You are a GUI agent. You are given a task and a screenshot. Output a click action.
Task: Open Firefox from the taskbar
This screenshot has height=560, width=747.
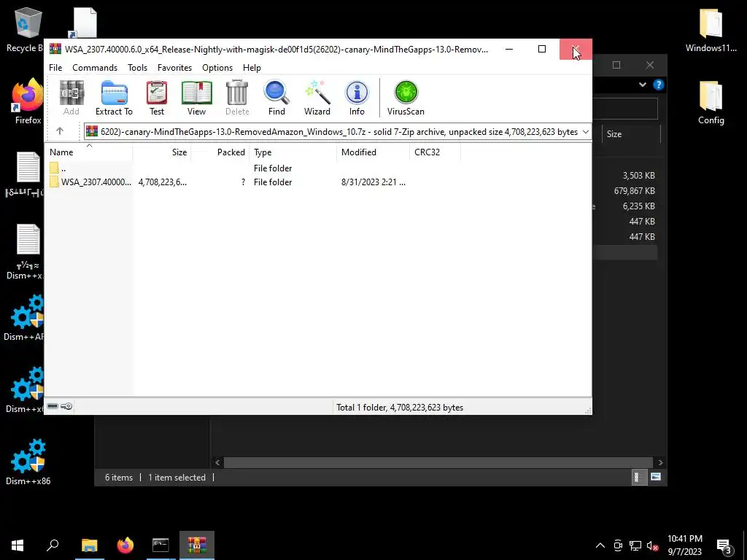[x=125, y=545]
